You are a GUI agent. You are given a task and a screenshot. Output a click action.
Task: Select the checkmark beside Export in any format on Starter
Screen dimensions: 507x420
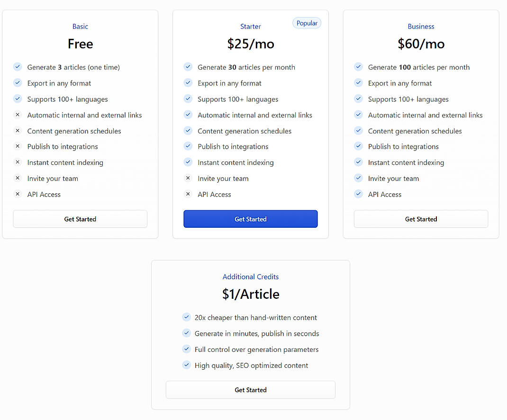click(x=188, y=83)
